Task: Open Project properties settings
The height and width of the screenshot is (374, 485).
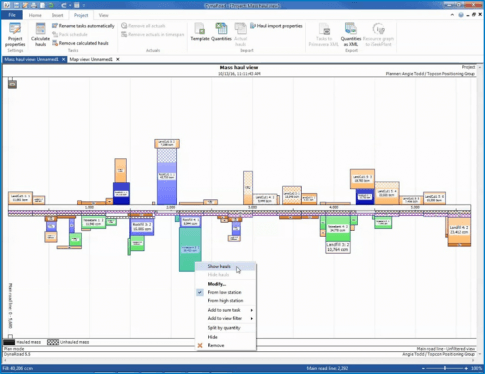Action: pyautogui.click(x=15, y=35)
